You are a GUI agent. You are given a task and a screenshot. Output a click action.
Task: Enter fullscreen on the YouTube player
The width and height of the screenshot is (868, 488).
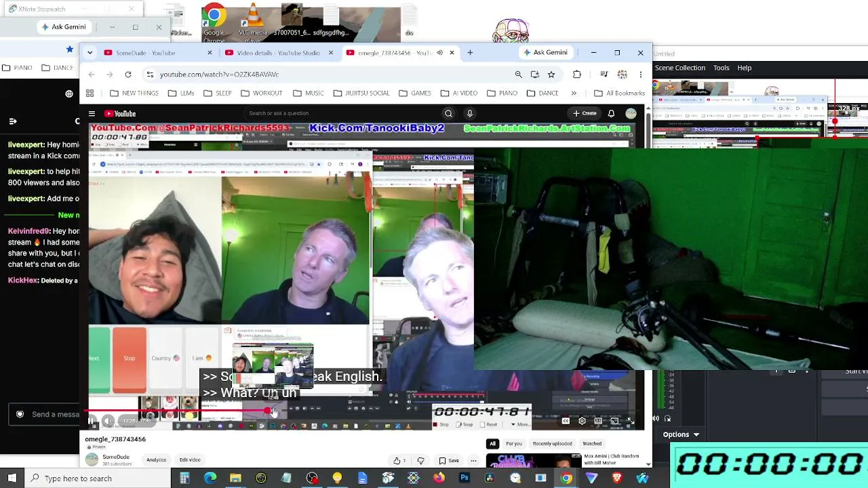click(630, 421)
